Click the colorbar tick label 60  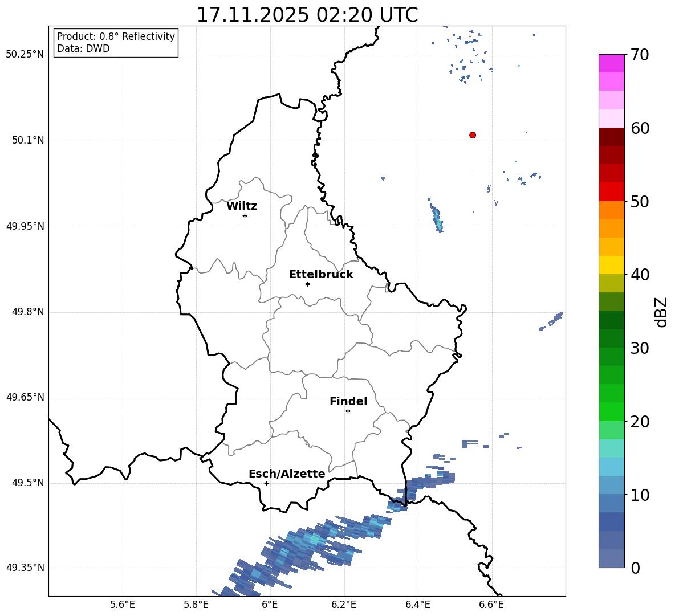[x=640, y=128]
